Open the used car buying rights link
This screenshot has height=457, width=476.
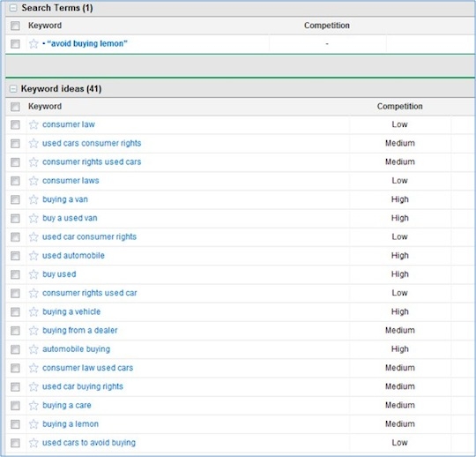pyautogui.click(x=83, y=386)
